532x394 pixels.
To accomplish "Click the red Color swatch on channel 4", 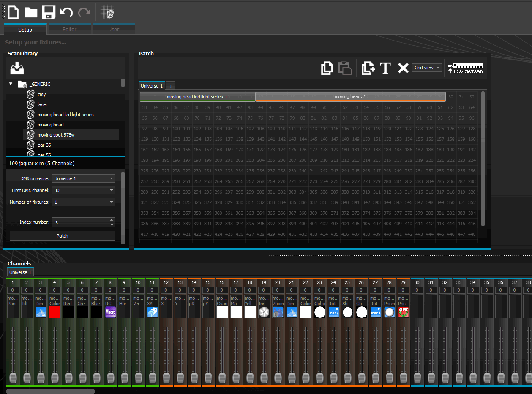I will pos(55,312).
